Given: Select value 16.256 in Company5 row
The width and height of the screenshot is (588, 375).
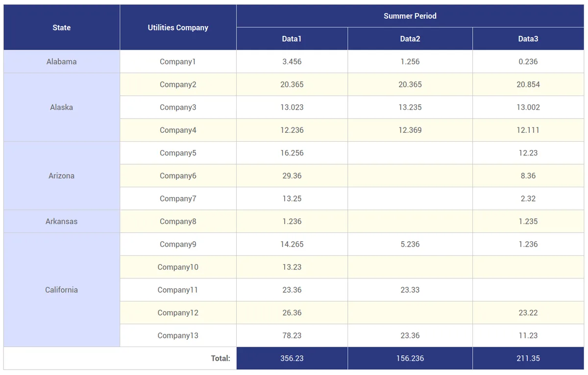Looking at the screenshot, I should coord(292,153).
